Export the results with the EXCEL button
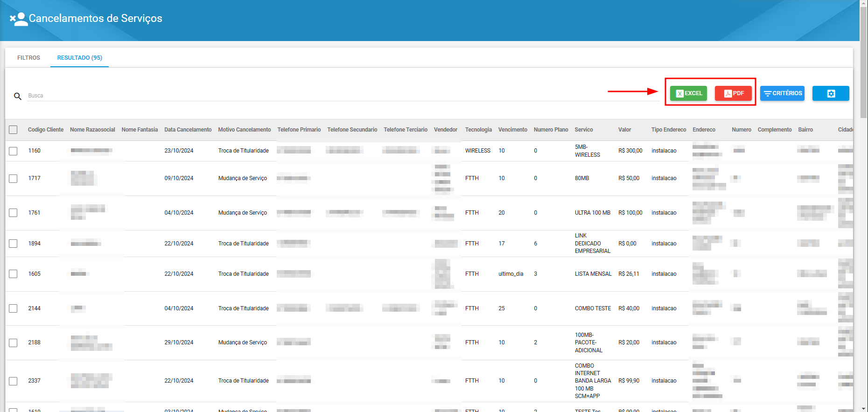868x412 pixels. pyautogui.click(x=688, y=93)
